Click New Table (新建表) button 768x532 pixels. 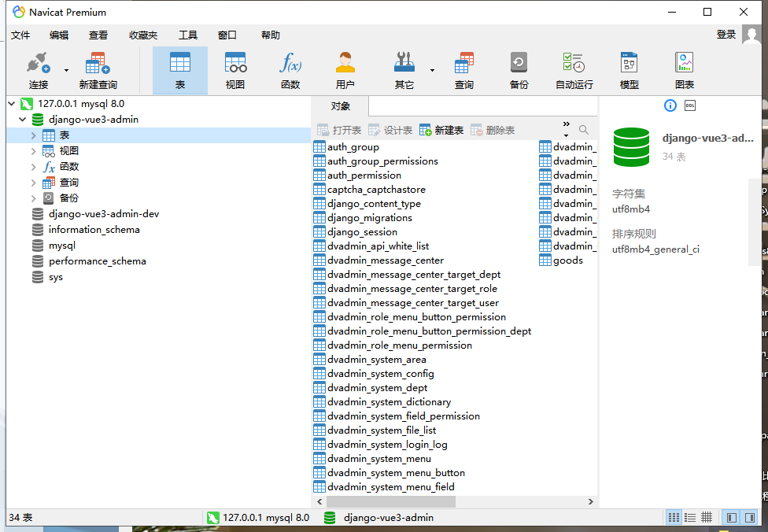(441, 131)
